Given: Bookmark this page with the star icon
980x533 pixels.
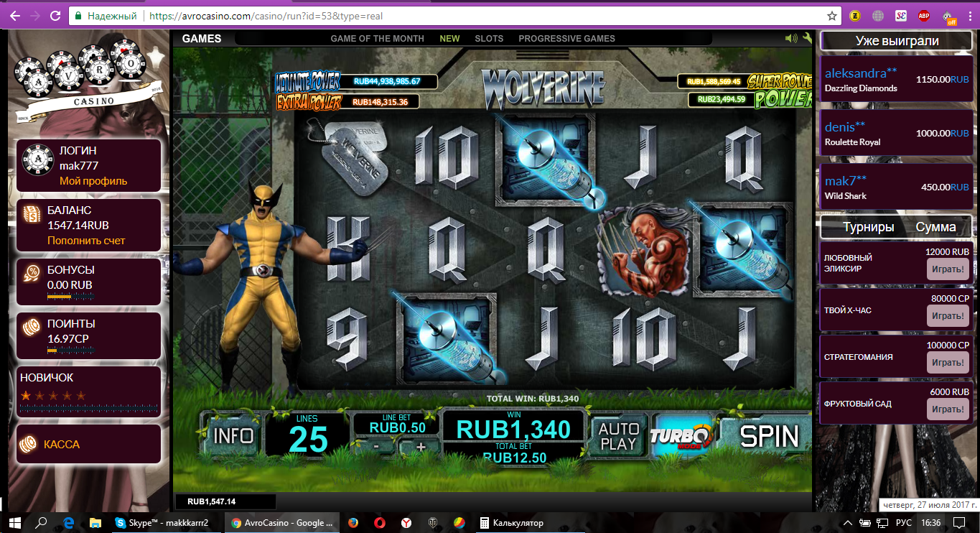Looking at the screenshot, I should tap(832, 15).
